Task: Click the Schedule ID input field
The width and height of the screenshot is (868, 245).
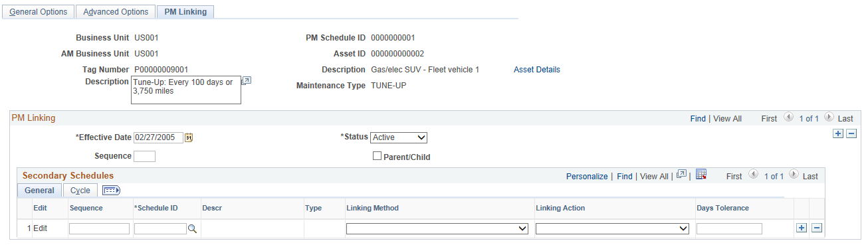Action: coord(160,228)
